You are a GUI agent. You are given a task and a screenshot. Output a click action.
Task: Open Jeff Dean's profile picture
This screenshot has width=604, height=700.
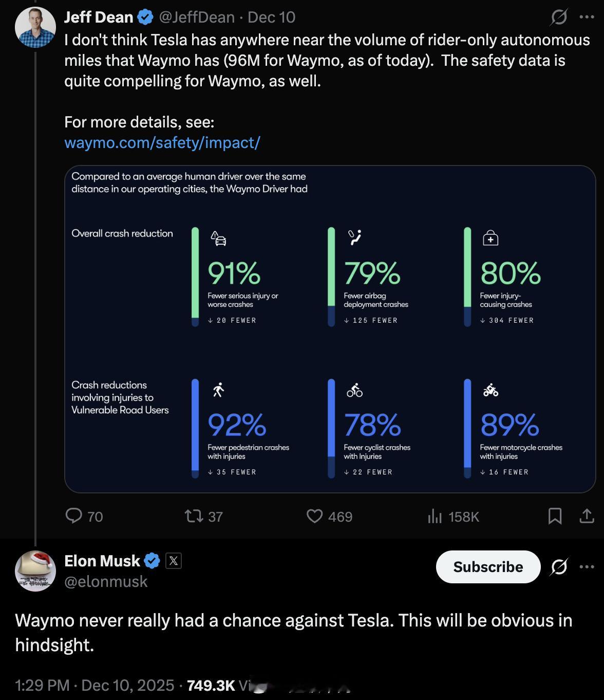(35, 27)
